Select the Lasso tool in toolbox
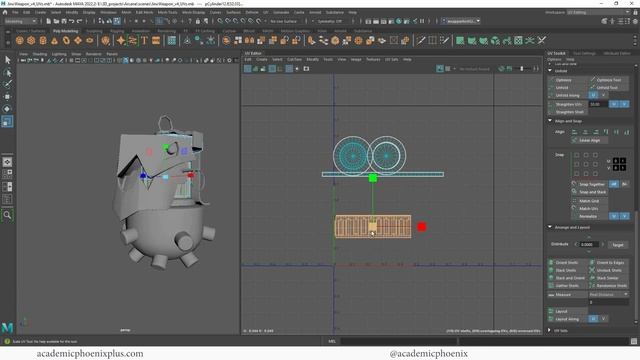640x360 pixels. 7,73
